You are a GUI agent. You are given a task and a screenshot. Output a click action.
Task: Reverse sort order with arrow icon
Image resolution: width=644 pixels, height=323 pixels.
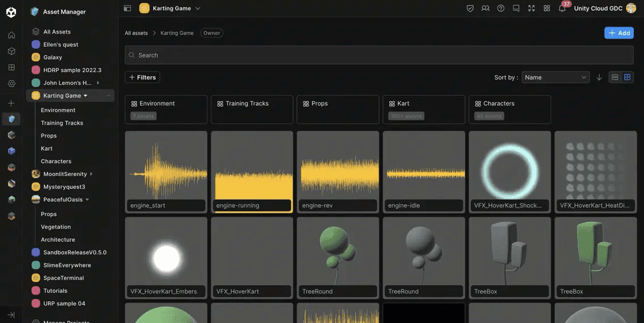(599, 77)
